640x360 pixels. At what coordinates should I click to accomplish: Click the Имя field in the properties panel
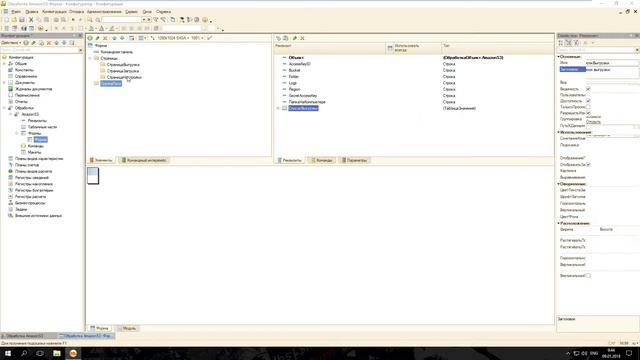point(612,63)
